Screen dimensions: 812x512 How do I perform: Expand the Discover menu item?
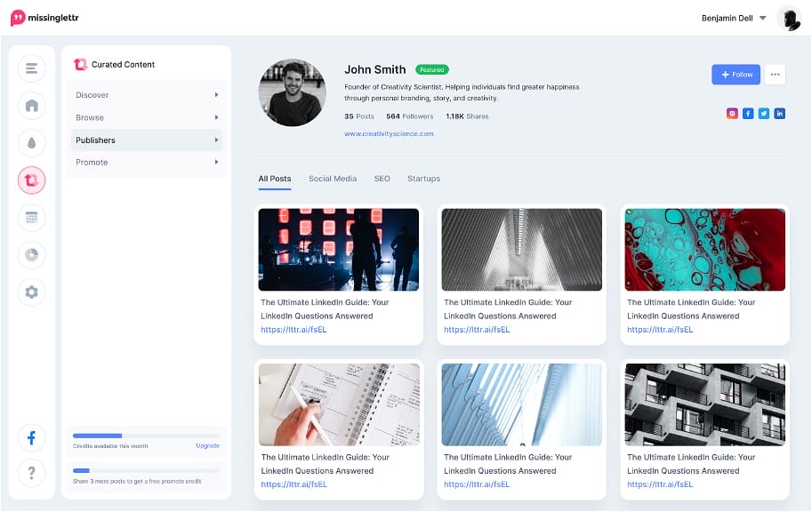click(x=147, y=95)
